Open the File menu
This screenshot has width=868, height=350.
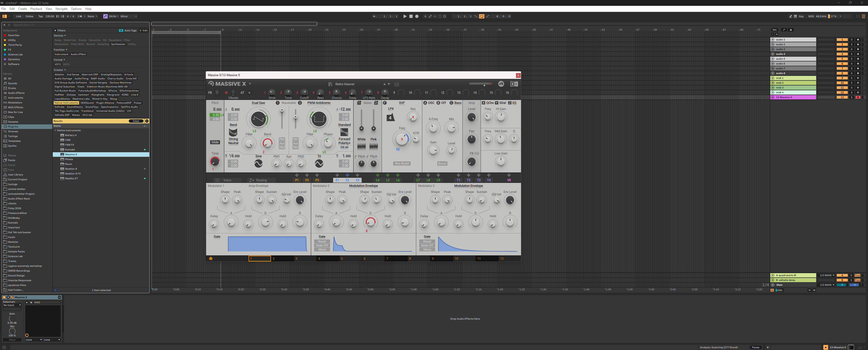click(4, 9)
